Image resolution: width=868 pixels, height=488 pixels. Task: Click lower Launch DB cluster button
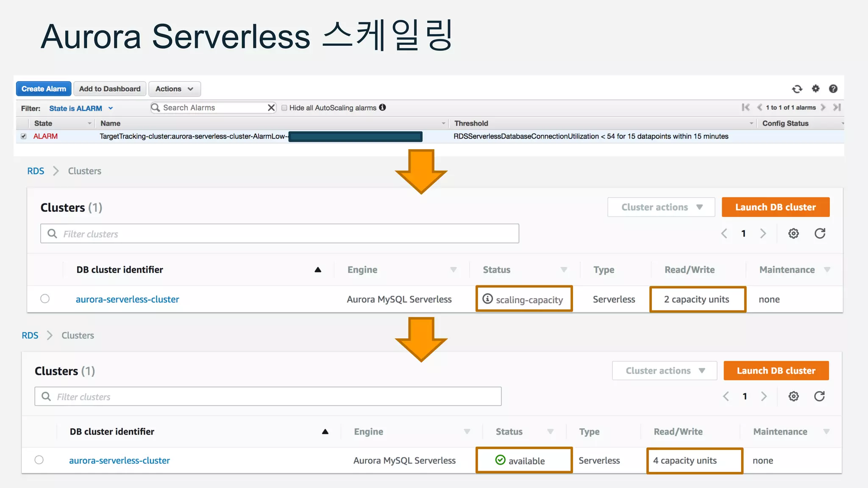pyautogui.click(x=776, y=371)
